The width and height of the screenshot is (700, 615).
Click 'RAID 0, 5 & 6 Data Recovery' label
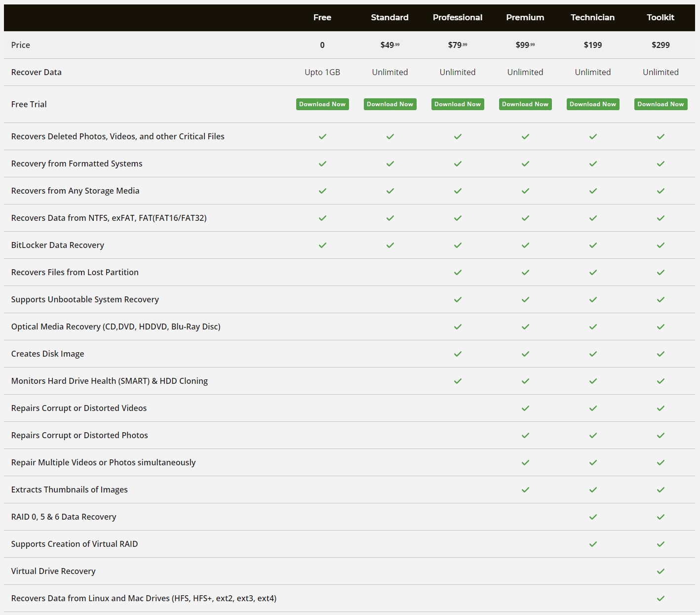(64, 517)
